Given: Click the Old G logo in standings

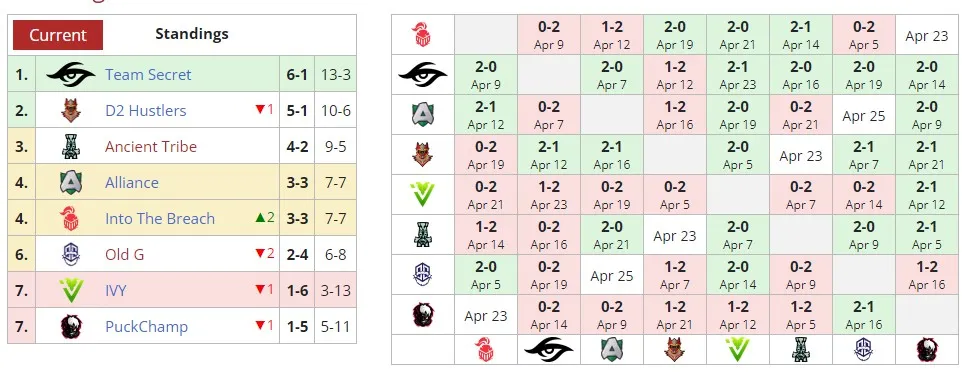Looking at the screenshot, I should point(71,254).
